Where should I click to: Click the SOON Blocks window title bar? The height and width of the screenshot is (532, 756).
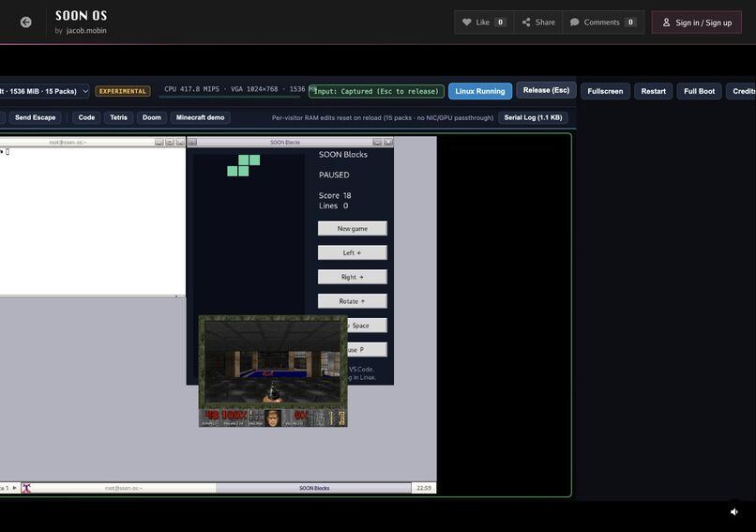[x=285, y=142]
